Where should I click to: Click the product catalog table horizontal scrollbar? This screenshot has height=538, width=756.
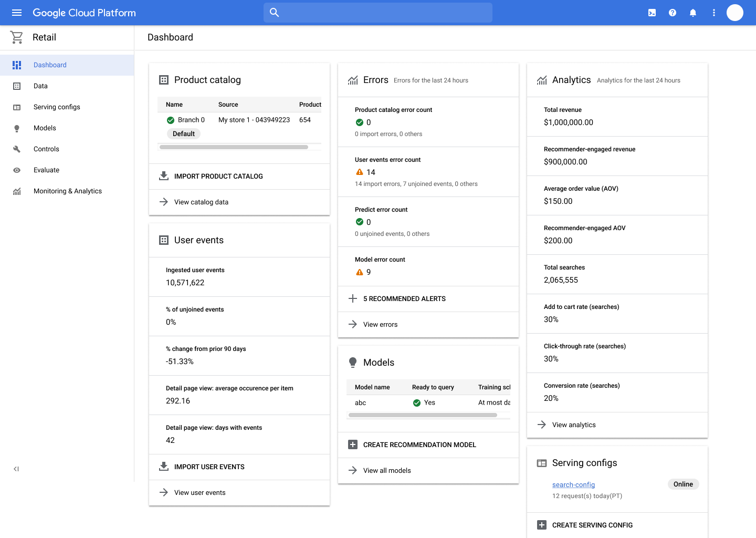click(234, 147)
